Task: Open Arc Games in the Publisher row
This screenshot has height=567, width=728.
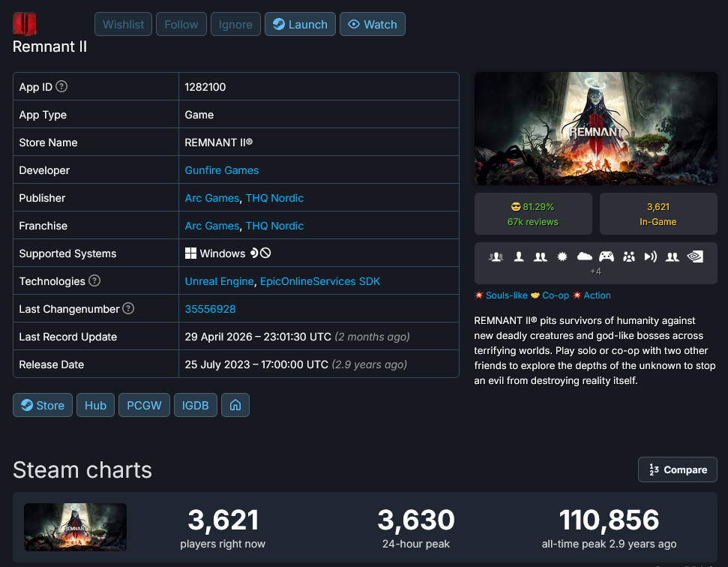Action: pos(211,198)
